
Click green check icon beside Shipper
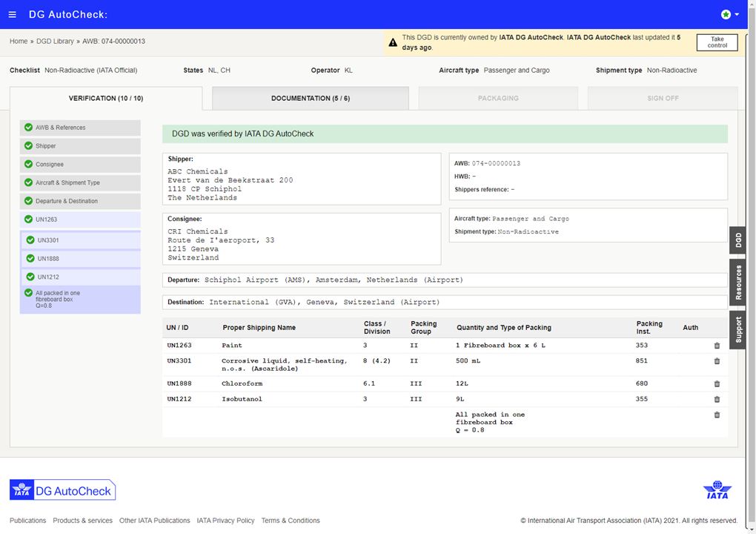pos(28,145)
